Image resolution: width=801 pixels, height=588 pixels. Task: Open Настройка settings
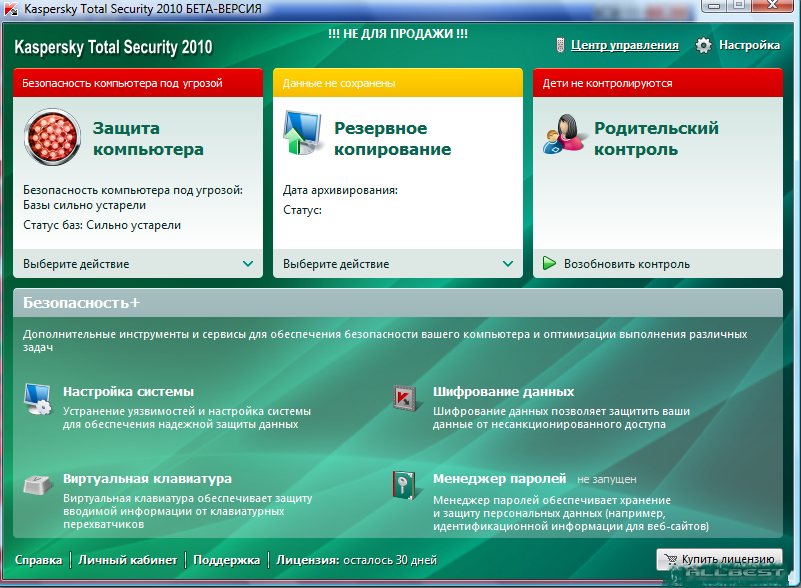coord(749,45)
